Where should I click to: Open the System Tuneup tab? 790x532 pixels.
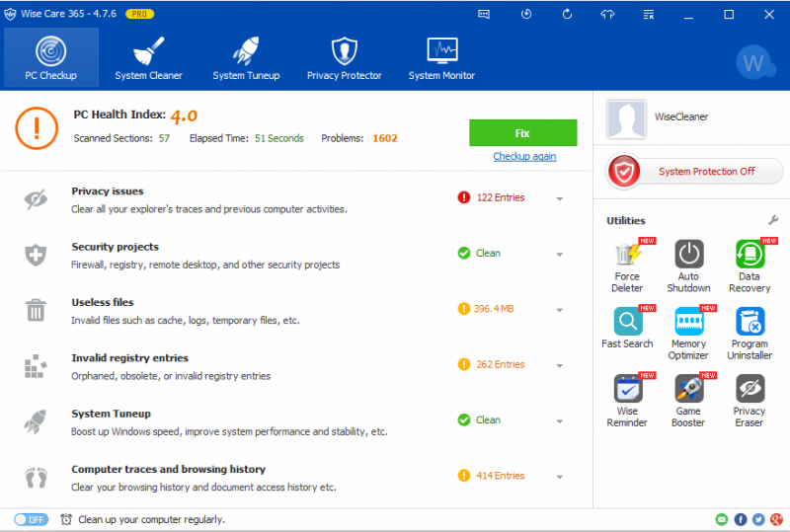[246, 57]
